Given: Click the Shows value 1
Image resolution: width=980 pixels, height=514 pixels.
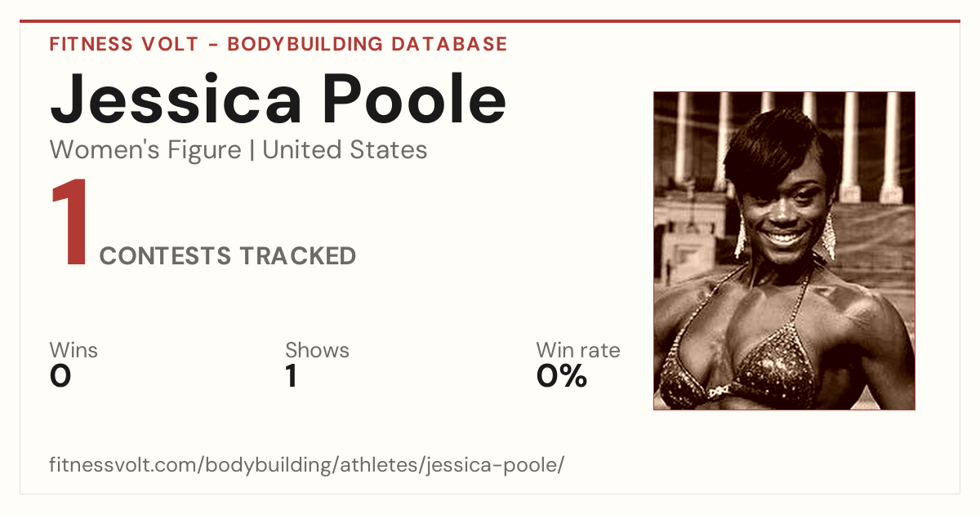Looking at the screenshot, I should 292,376.
